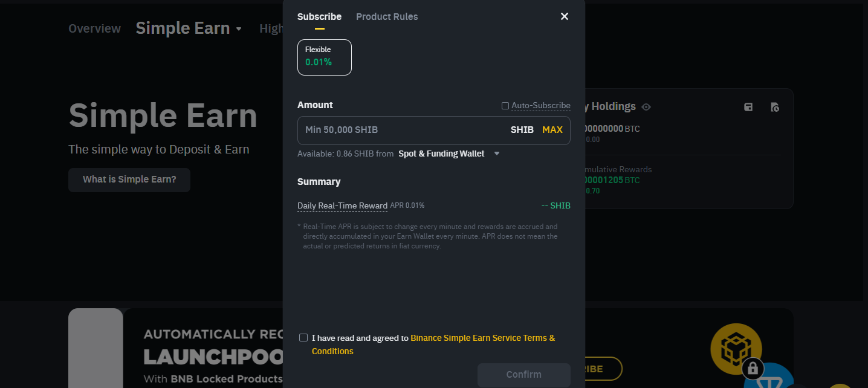
Task: Open the Simple Earn navigation dropdown
Action: pos(189,28)
